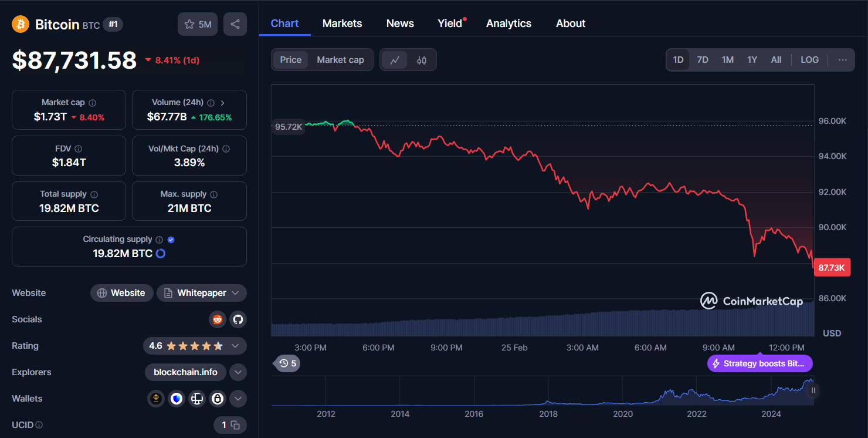This screenshot has width=868, height=438.
Task: Switch the chart to candlestick view
Action: [x=422, y=59]
